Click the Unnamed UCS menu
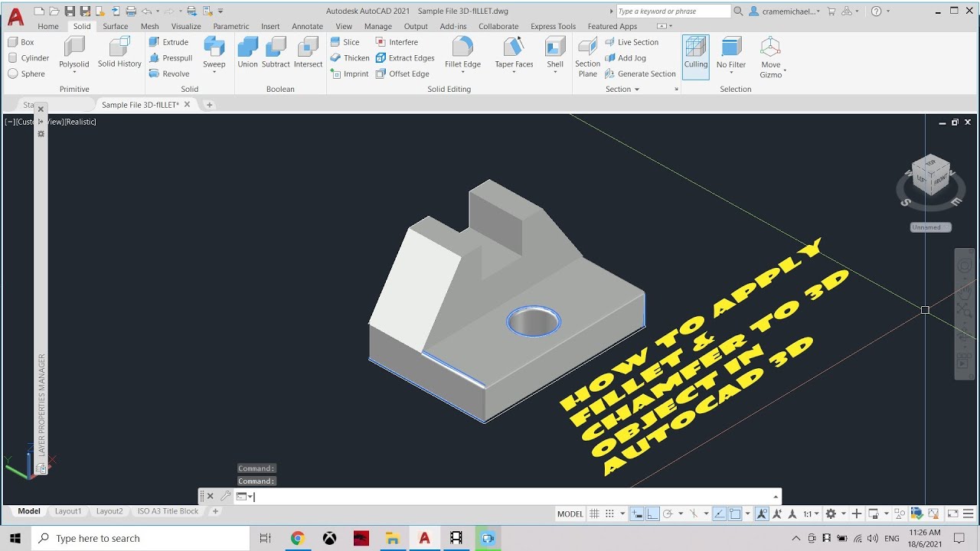Viewport: 980px width, 551px height. 931,227
